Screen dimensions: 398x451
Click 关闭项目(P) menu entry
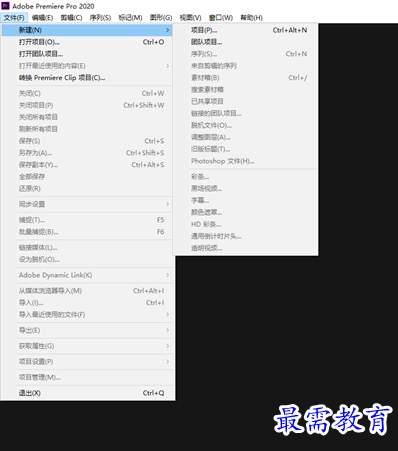[87, 106]
